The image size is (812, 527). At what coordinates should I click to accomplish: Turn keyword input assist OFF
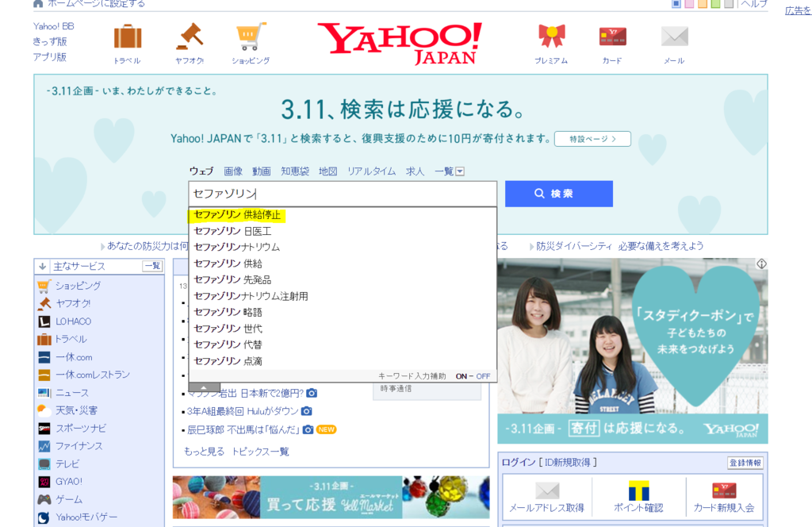coord(483,376)
